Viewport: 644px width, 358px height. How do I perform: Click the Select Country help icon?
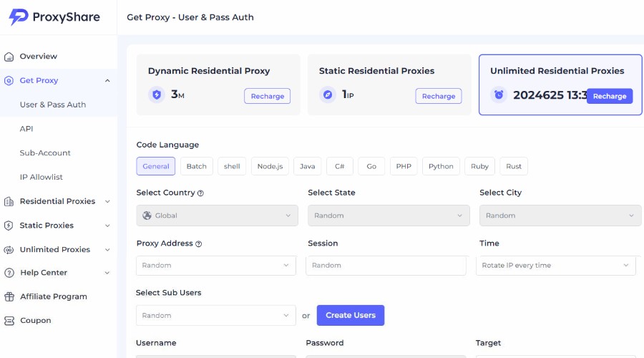pos(200,193)
